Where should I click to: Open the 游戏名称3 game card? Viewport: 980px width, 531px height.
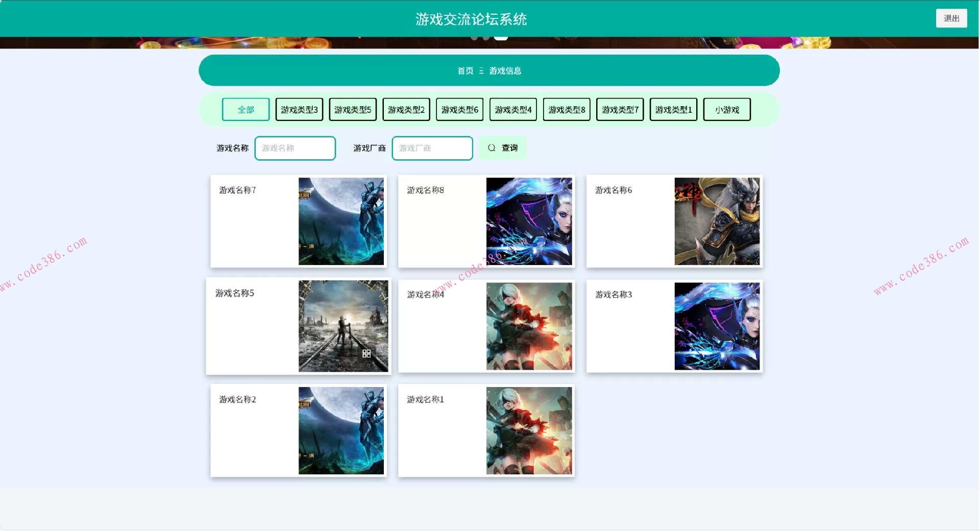point(674,326)
